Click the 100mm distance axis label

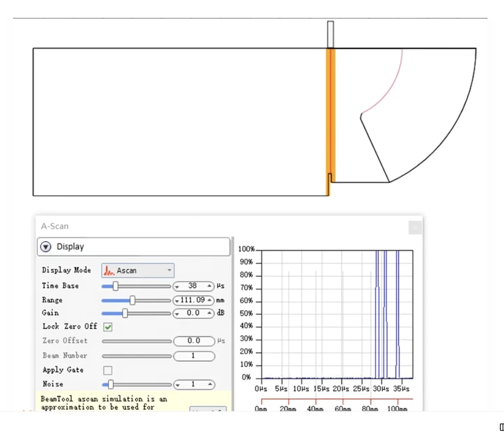pos(397,409)
